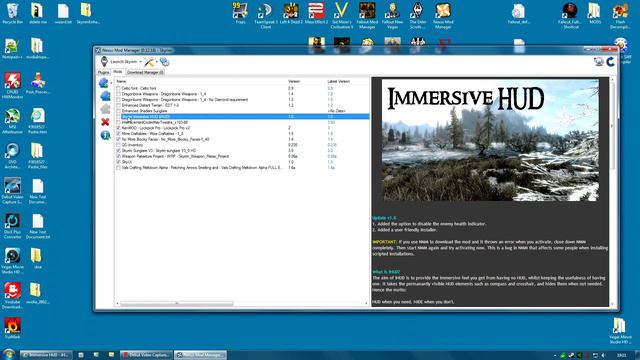Click the grayed deactivate mod puzzle icon
The width and height of the screenshot is (640, 360).
105,109
